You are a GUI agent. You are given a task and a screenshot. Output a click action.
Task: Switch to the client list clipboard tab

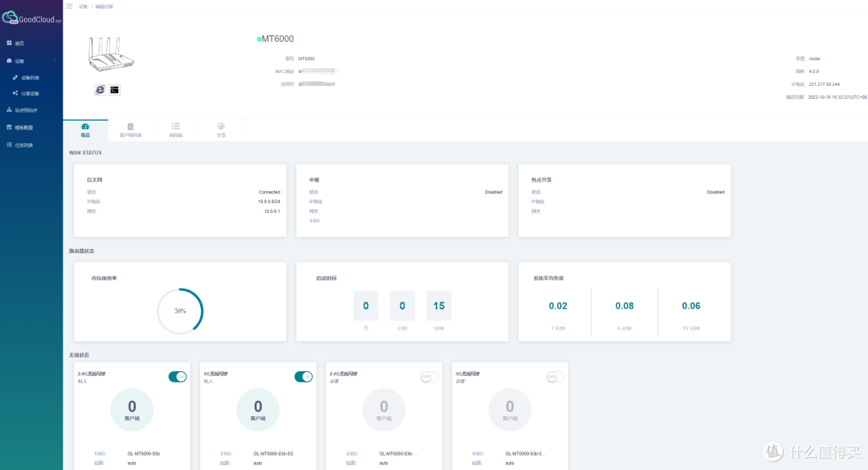click(131, 130)
